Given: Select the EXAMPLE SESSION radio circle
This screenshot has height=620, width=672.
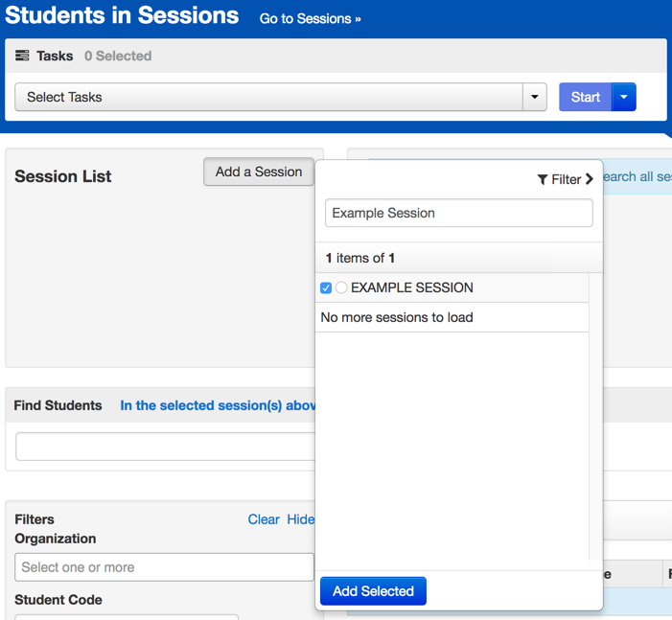Looking at the screenshot, I should (x=341, y=287).
